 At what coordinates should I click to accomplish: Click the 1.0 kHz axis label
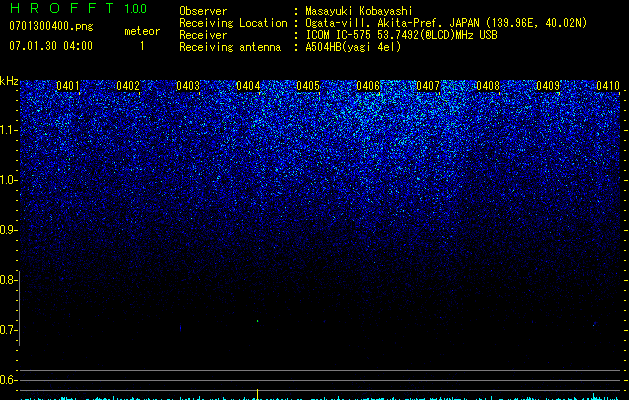pos(8,180)
